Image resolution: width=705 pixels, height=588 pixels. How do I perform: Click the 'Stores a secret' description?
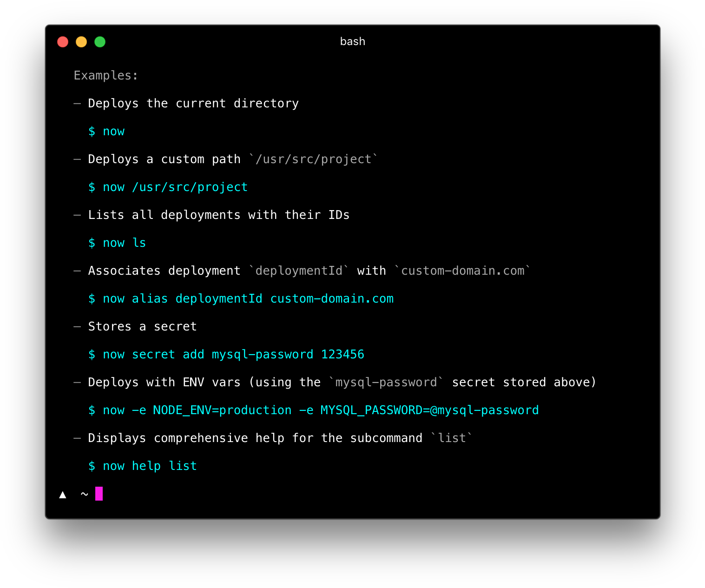coord(142,327)
